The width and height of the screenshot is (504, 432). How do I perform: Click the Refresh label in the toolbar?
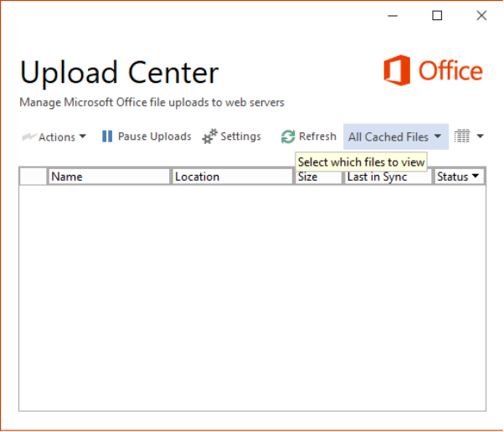tap(317, 136)
